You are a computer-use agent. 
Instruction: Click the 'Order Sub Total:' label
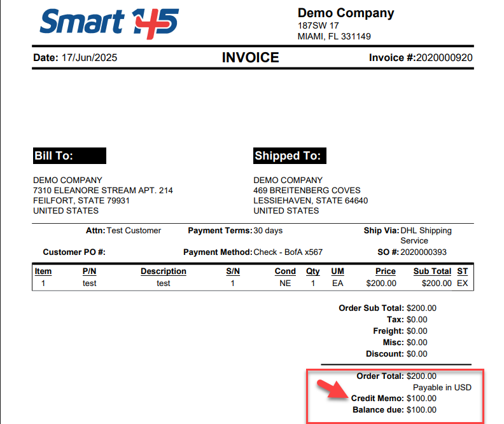(x=371, y=308)
